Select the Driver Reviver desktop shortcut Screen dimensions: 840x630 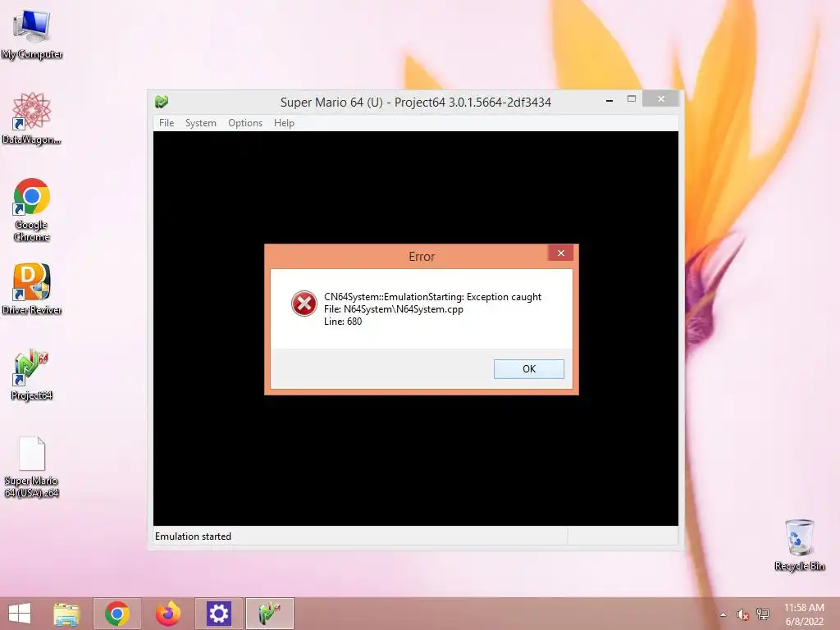pos(32,290)
